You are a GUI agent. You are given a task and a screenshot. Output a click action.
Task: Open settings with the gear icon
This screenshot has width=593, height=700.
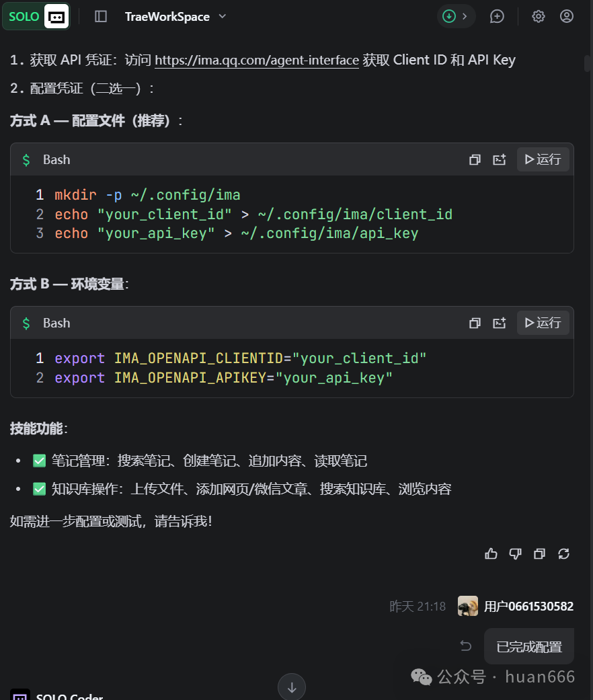[538, 16]
